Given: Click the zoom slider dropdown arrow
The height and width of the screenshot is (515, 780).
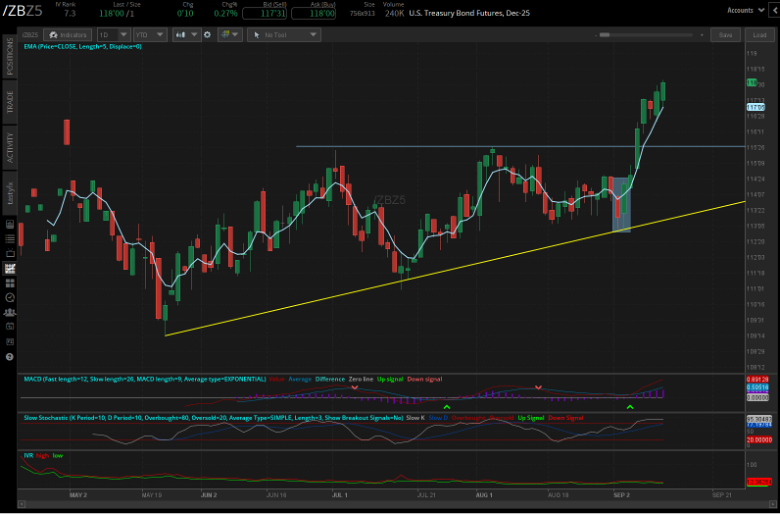Looking at the screenshot, I should coord(702,35).
